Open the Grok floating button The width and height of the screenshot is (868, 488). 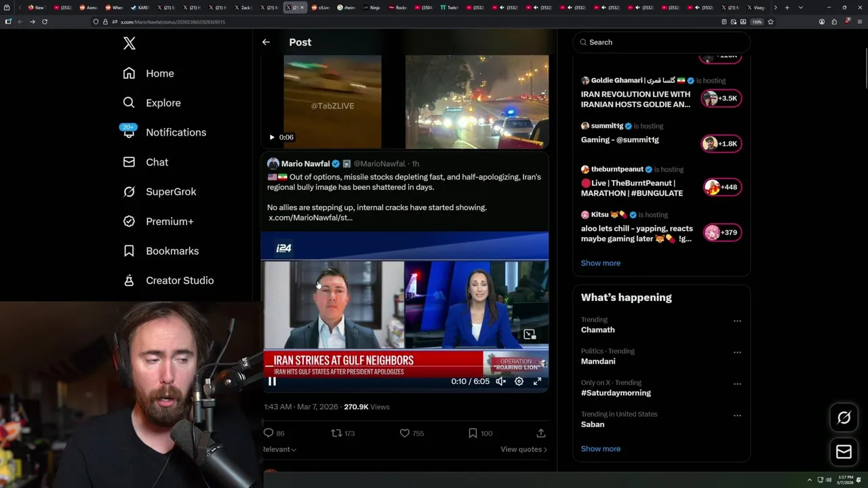pyautogui.click(x=844, y=418)
